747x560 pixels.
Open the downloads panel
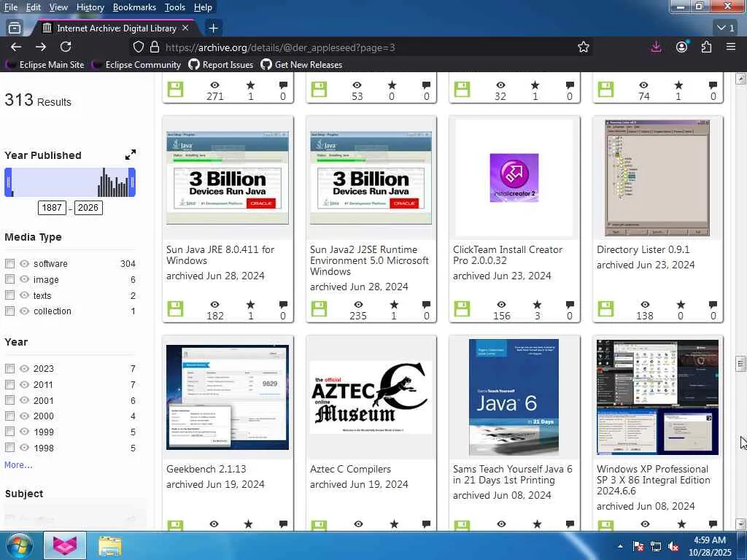[656, 47]
